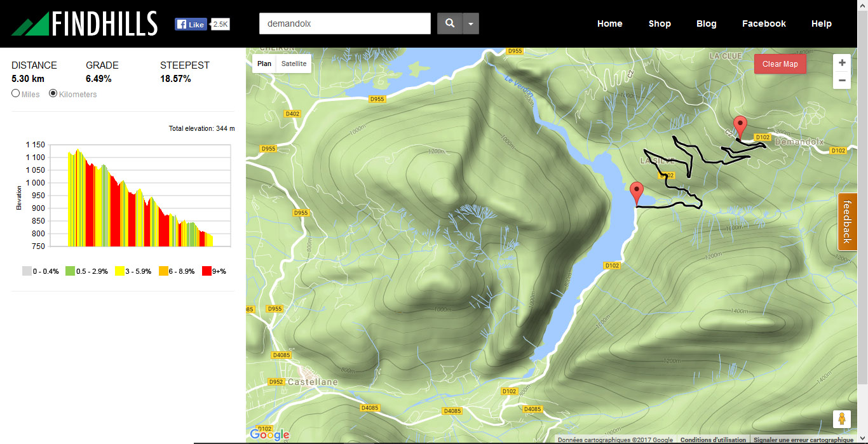
Task: Click the red 9+% legend swatch
Action: point(207,271)
